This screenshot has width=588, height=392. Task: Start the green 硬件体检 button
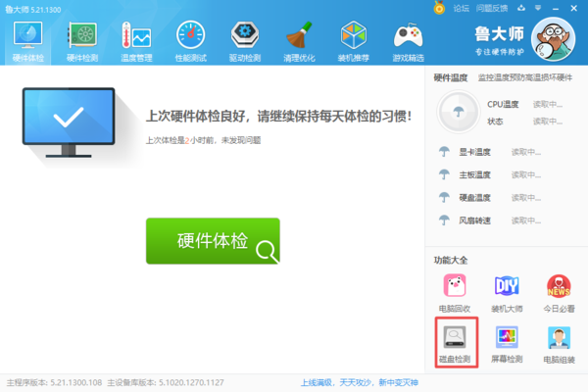point(213,241)
